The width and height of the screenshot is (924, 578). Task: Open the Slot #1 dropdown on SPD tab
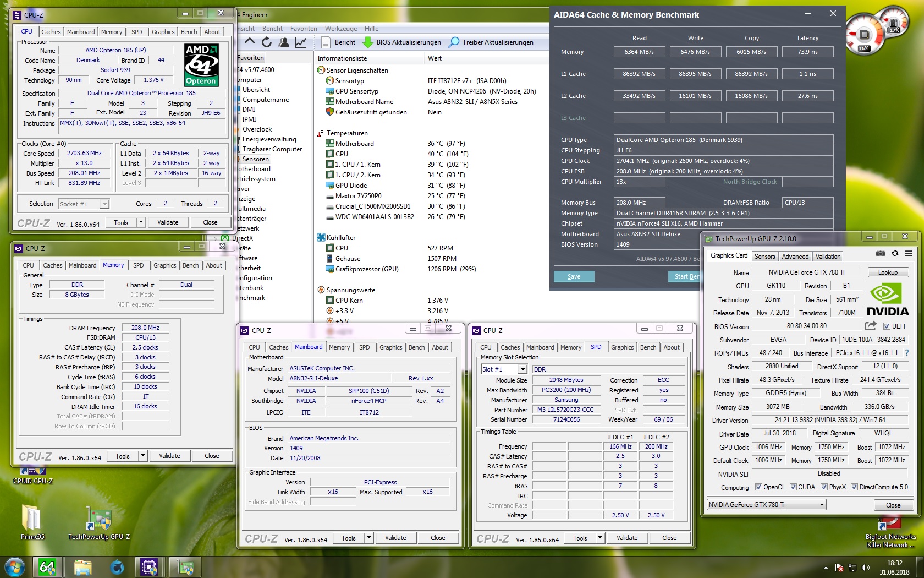[x=523, y=369]
